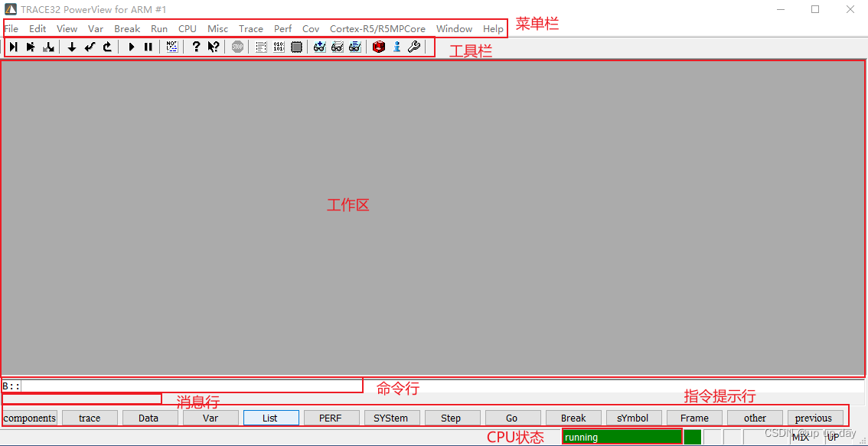The height and width of the screenshot is (446, 868).
Task: Click the debug Mode toolbar icon
Action: 172,47
